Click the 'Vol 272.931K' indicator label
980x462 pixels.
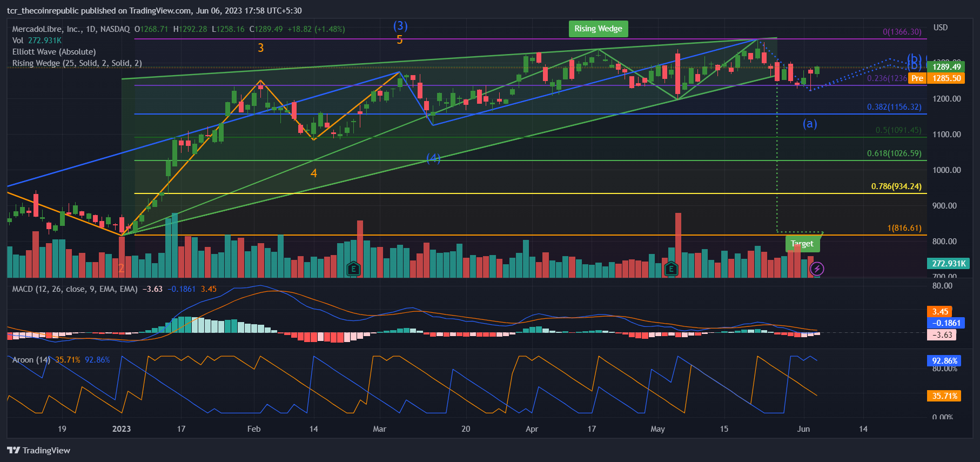[37, 41]
